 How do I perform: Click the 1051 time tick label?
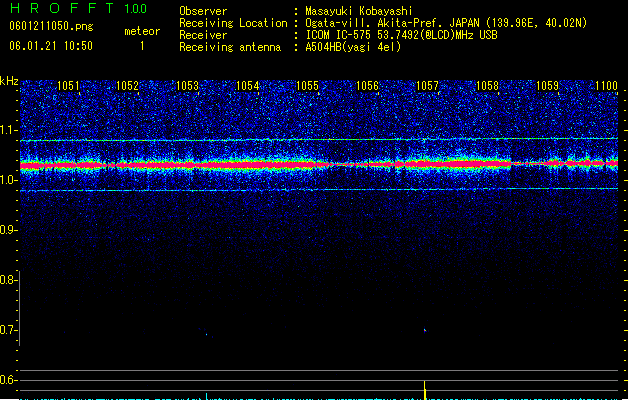point(68,86)
